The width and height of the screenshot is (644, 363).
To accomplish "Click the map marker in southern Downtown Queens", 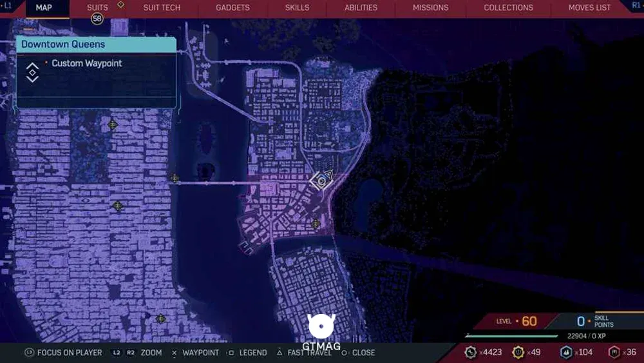I will point(316,224).
